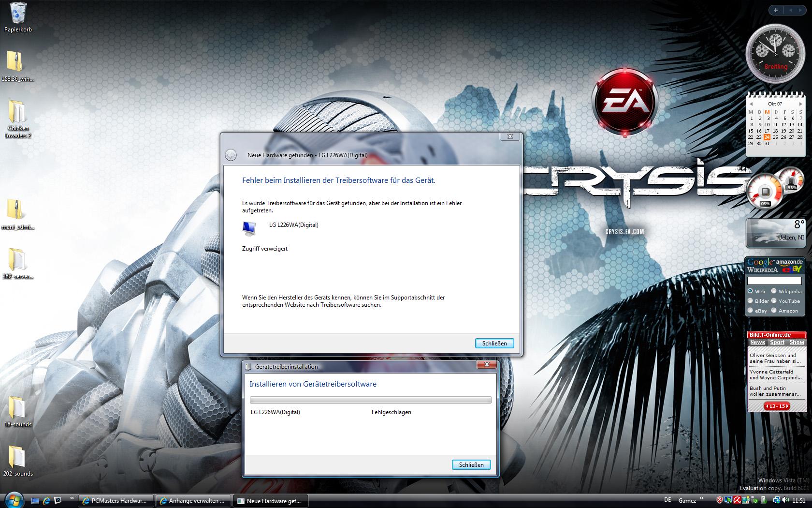Close the Neue Hardware gefunden window via X
The width and height of the screenshot is (812, 508).
(x=509, y=136)
